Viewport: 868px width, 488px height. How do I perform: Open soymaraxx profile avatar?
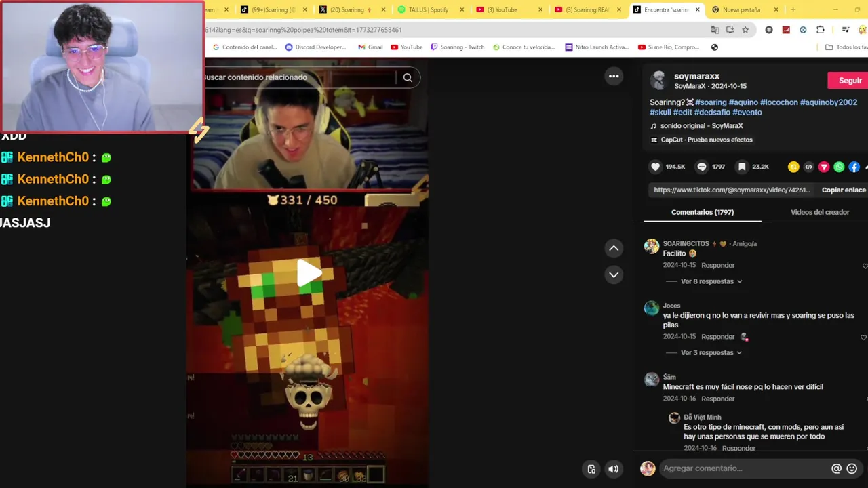pyautogui.click(x=658, y=81)
